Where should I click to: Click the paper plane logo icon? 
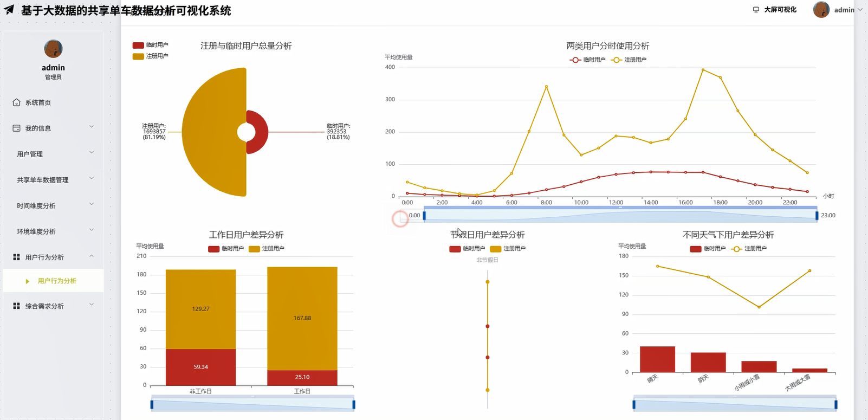point(9,9)
